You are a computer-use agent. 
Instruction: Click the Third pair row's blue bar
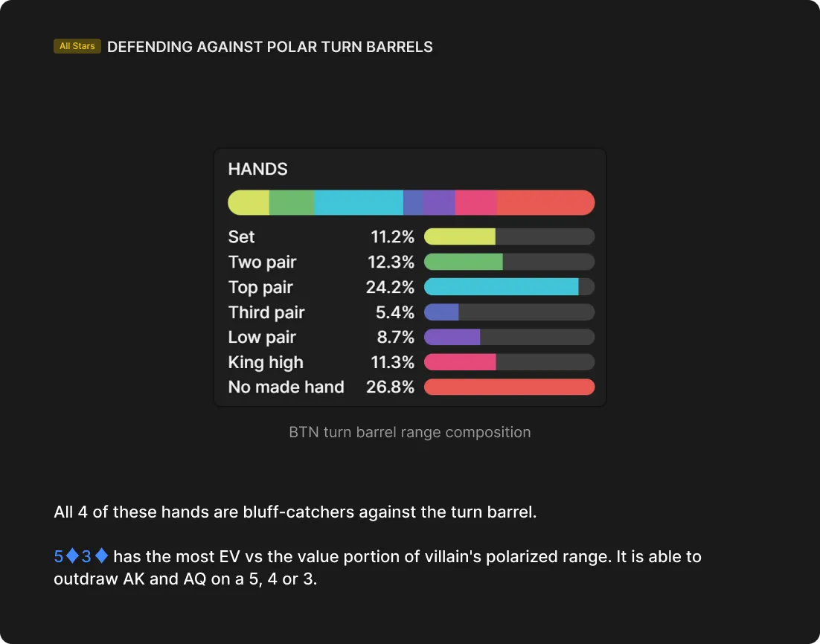441,312
